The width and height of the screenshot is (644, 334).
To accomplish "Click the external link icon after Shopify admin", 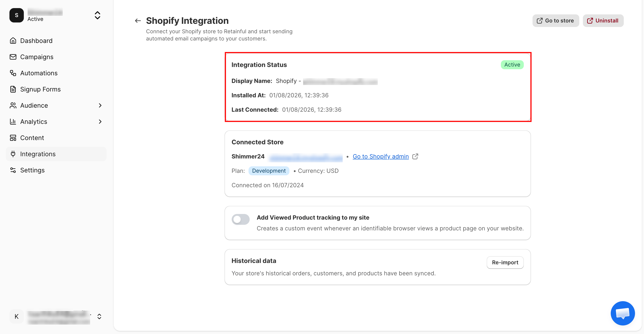I will pos(415,156).
